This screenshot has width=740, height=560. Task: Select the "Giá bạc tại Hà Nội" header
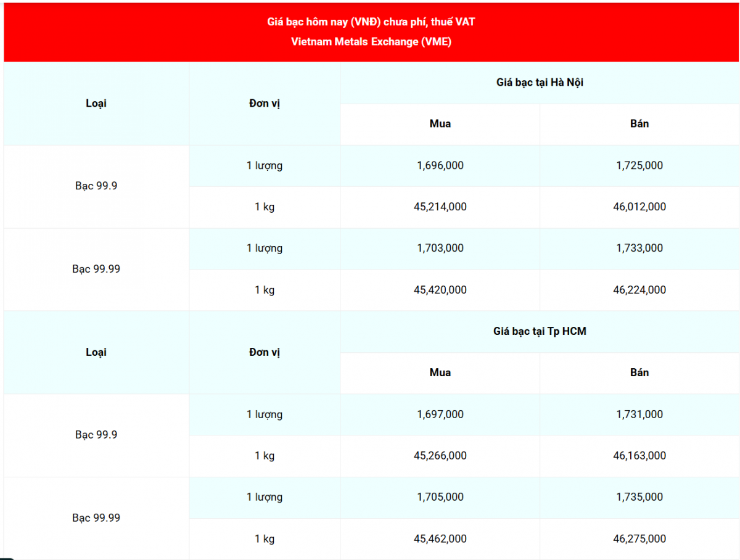540,83
